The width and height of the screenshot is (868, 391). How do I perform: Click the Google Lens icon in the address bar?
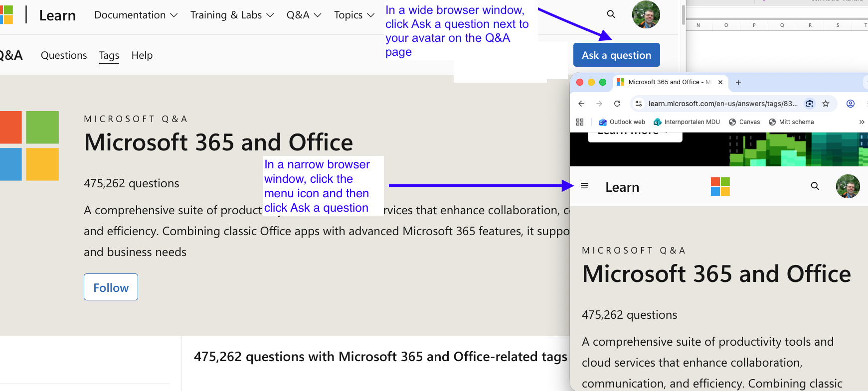tap(810, 104)
